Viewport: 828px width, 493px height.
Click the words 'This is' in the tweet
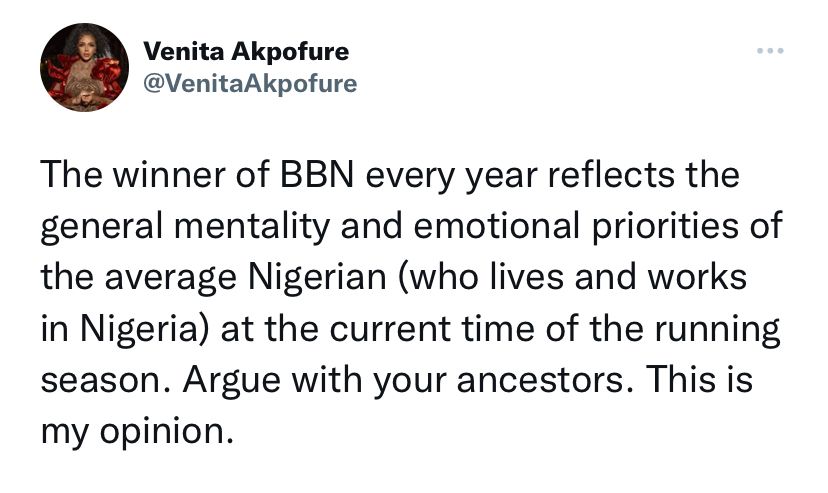point(699,379)
